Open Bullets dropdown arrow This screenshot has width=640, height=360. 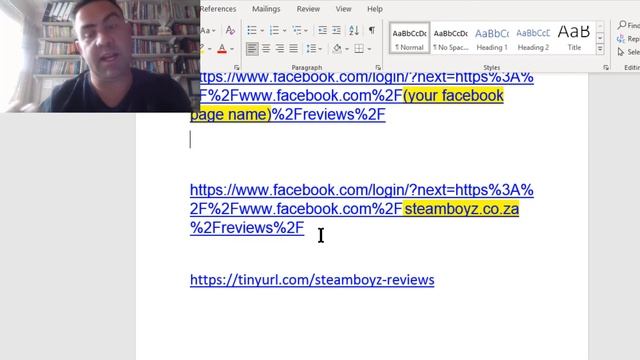point(262,31)
